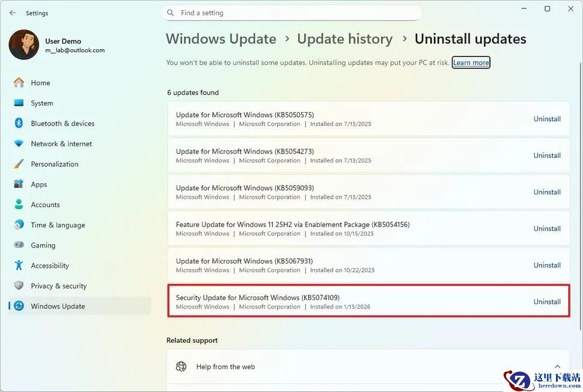Uninstall Update KB5050575
The image size is (583, 392).
click(x=547, y=119)
